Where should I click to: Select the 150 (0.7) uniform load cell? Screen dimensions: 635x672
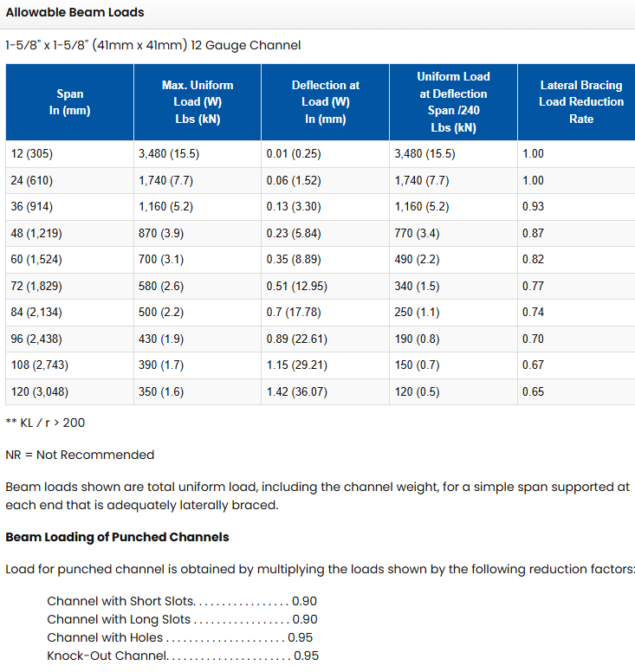[417, 365]
